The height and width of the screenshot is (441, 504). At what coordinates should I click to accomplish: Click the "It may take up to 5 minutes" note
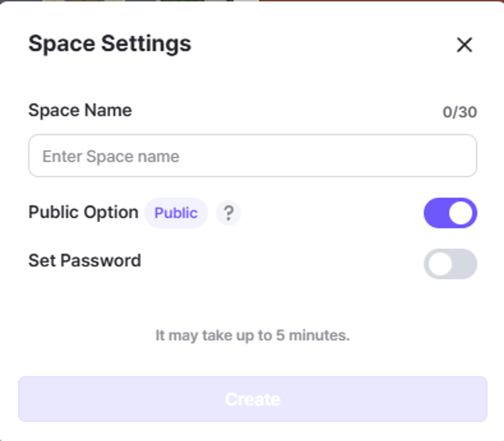253,335
